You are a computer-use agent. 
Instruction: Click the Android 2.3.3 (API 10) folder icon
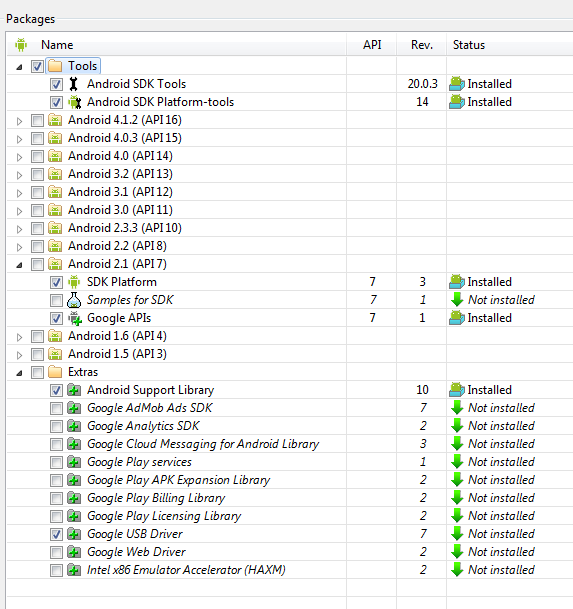click(x=55, y=228)
